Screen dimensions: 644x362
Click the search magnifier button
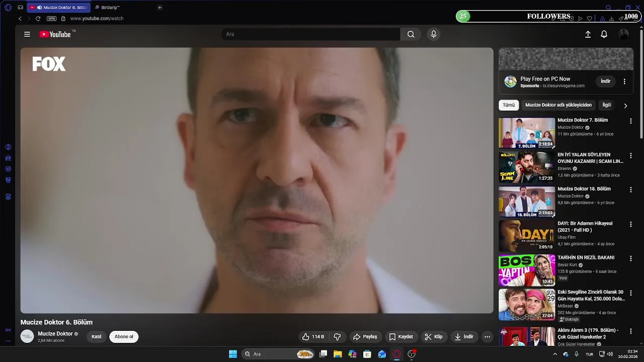411,34
